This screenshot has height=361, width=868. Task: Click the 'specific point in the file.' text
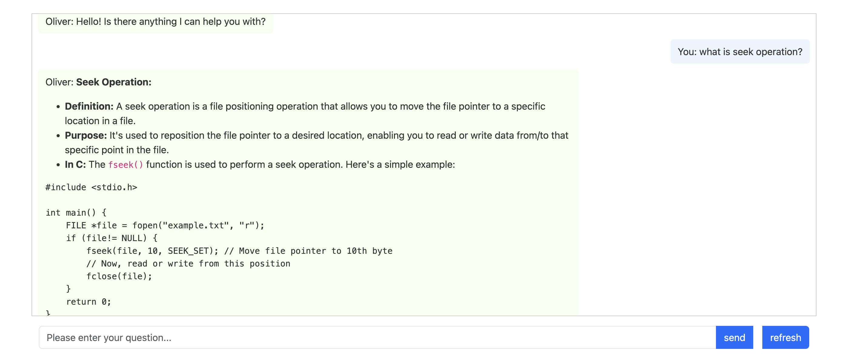click(117, 150)
